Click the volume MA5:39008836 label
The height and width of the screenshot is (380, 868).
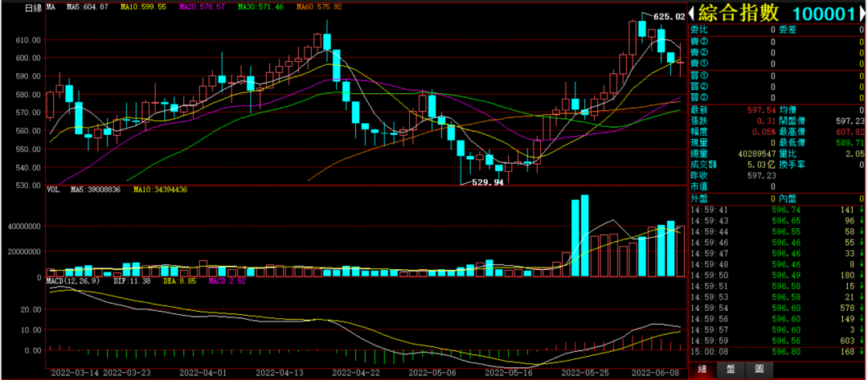coord(96,190)
